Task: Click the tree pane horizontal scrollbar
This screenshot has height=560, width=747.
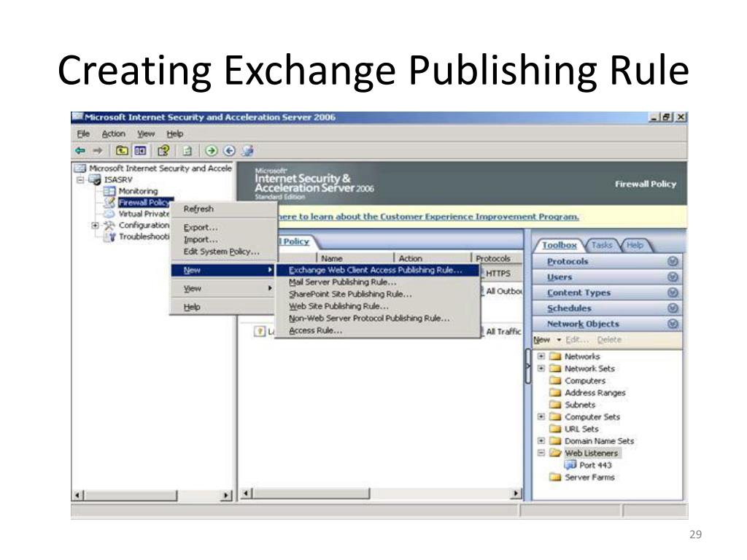Action: 152,495
